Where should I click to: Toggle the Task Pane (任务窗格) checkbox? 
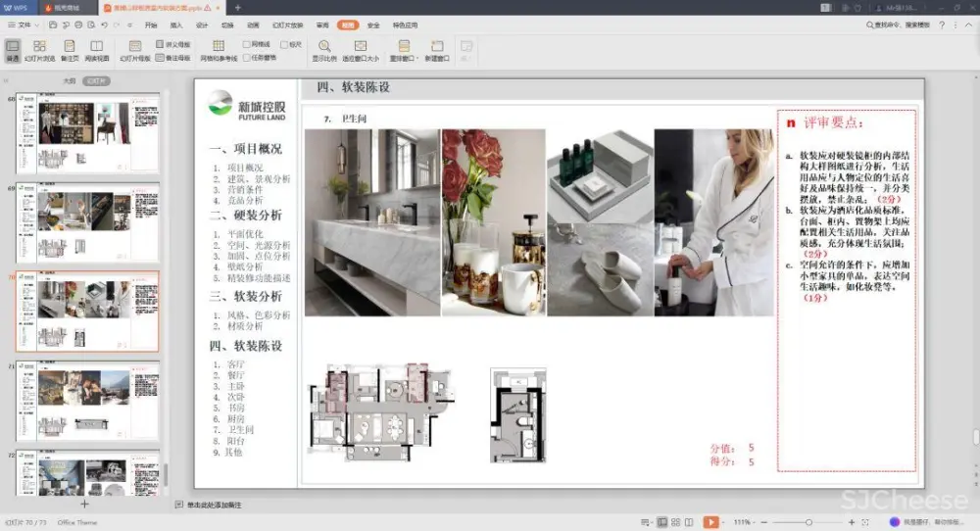tap(247, 57)
